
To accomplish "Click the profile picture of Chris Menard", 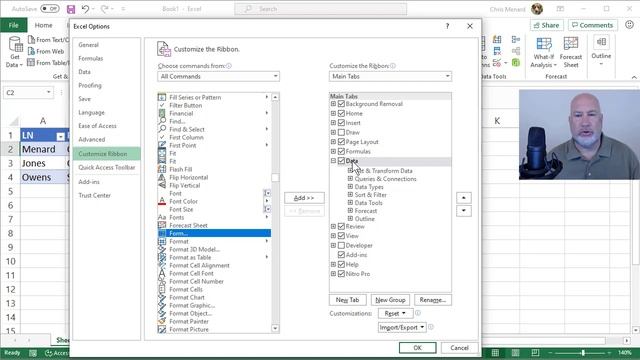I will 537,9.
